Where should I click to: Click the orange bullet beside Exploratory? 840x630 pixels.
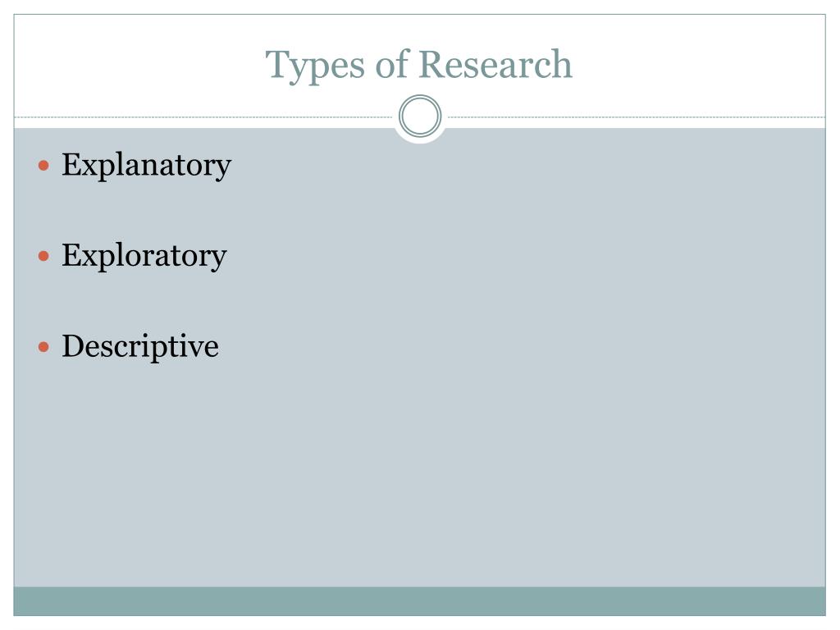[x=44, y=256]
